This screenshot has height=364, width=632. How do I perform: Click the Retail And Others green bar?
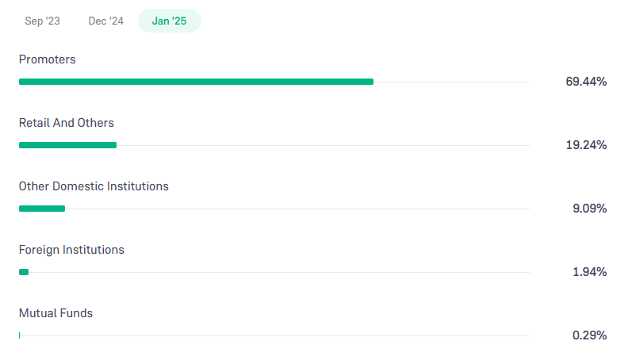pos(67,145)
